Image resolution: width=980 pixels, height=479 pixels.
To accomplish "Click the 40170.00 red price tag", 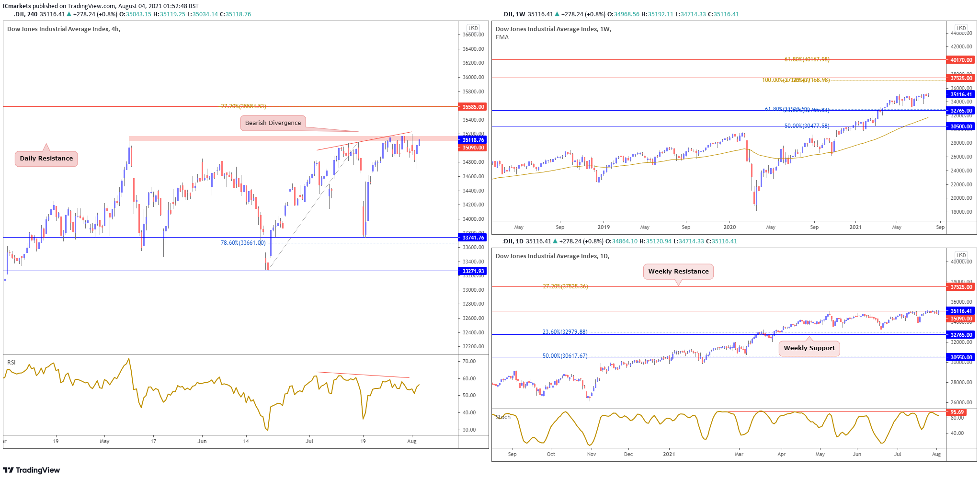I will [961, 60].
